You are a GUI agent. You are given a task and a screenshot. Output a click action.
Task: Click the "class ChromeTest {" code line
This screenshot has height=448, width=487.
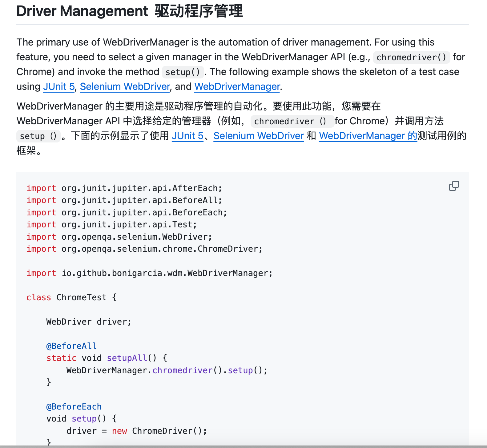tap(72, 297)
